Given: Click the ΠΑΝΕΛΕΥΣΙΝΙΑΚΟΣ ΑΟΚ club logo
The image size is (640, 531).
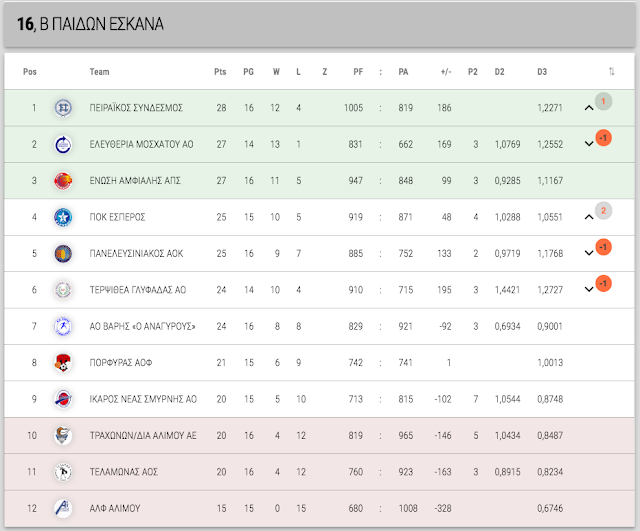Looking at the screenshot, I should [63, 253].
